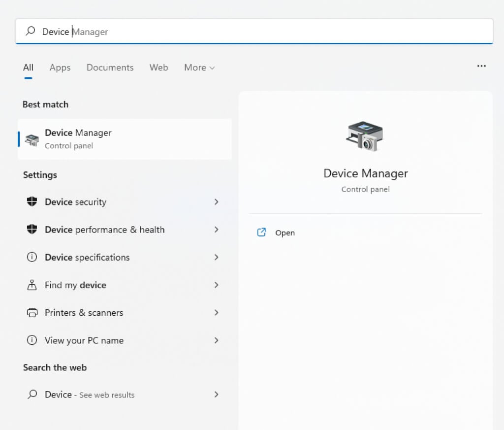This screenshot has height=430, width=504.
Task: Click the Printers & scanners printer icon
Action: pos(32,313)
